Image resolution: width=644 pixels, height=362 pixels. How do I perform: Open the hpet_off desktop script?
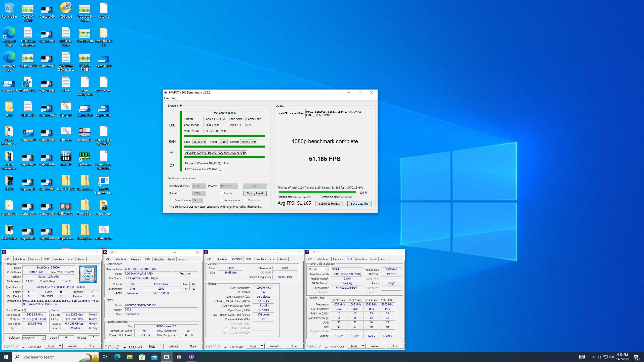pos(66,109)
